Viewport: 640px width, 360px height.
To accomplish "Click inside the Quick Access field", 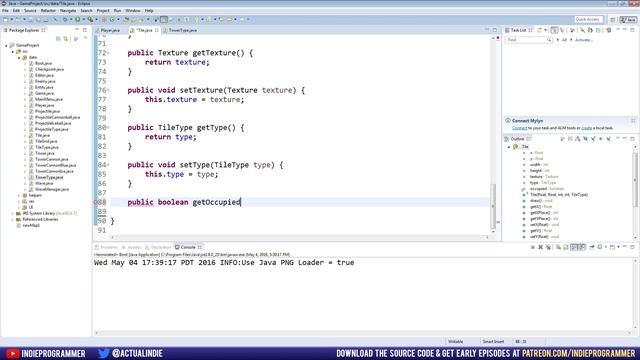I will (x=588, y=19).
